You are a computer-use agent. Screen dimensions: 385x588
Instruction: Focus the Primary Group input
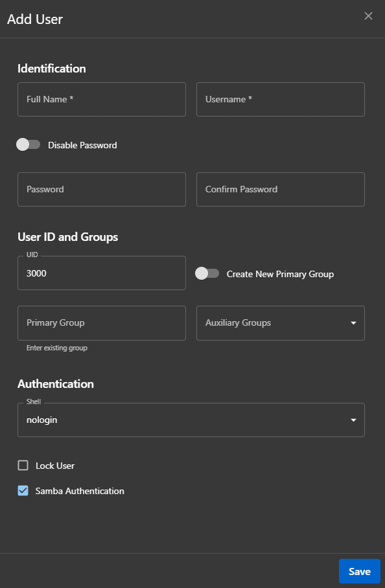pos(101,322)
